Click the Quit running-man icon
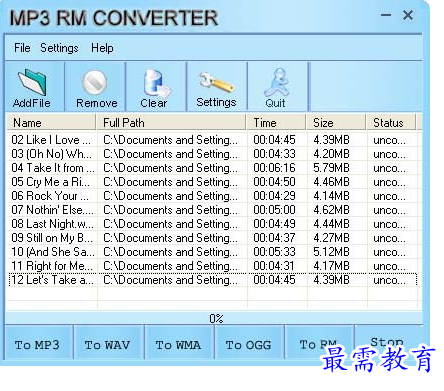Image resolution: width=444 pixels, height=391 pixels. click(276, 82)
